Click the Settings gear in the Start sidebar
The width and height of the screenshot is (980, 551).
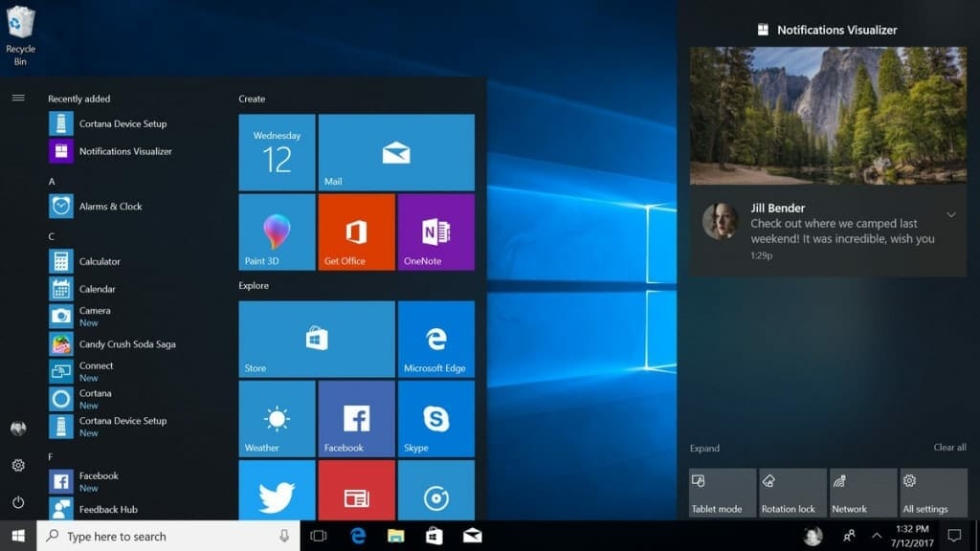pos(18,466)
